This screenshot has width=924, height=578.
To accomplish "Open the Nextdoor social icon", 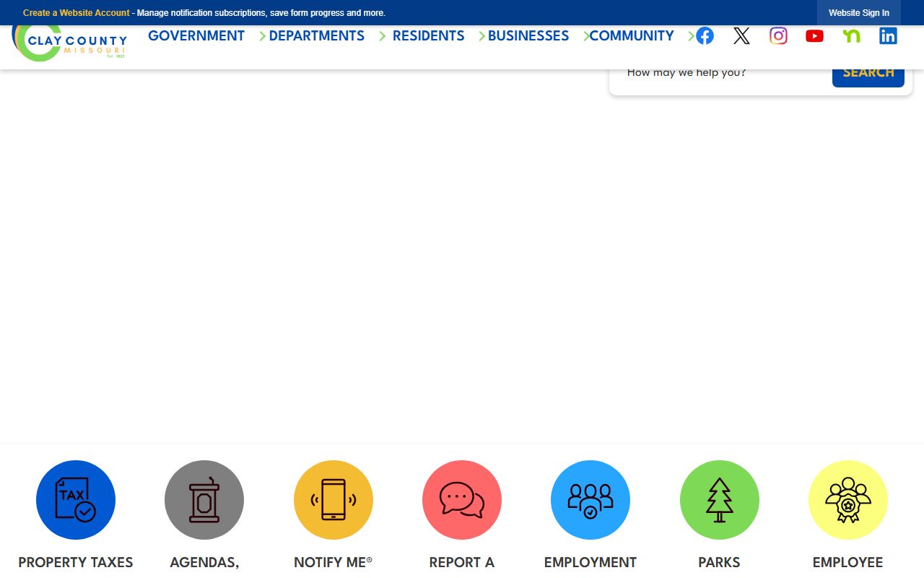I will [851, 35].
